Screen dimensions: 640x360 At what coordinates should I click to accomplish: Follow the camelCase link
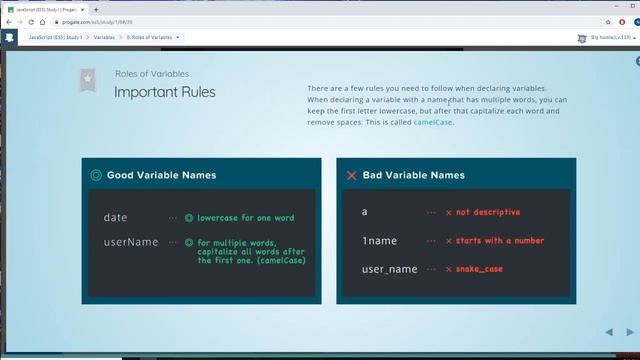(433, 122)
